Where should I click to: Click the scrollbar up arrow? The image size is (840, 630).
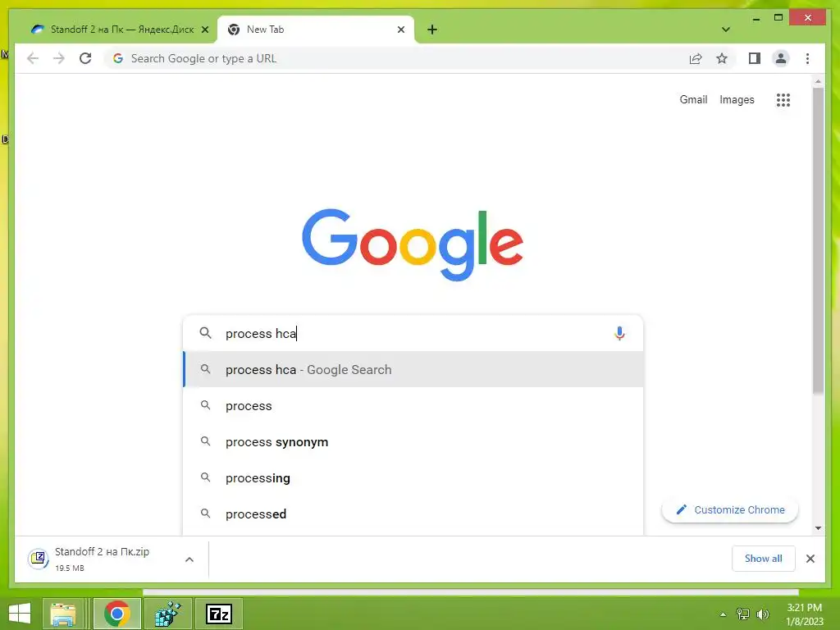click(818, 81)
